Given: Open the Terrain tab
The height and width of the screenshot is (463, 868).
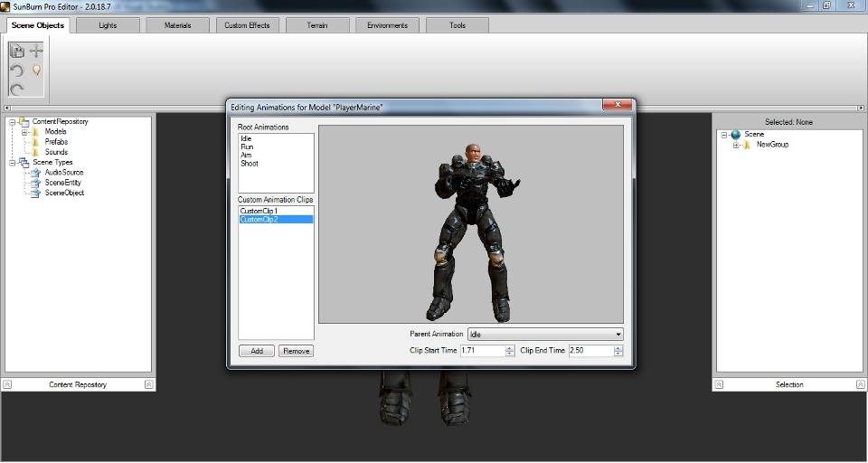Looking at the screenshot, I should tap(317, 25).
